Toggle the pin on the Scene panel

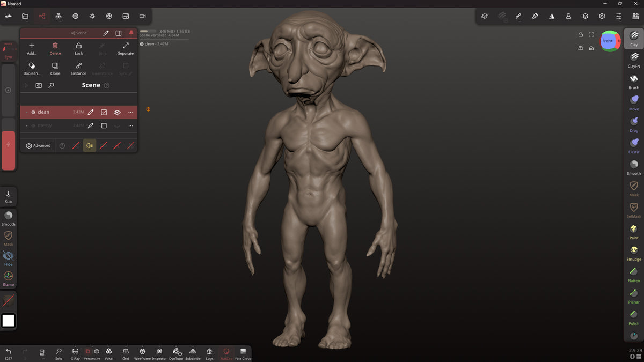131,33
